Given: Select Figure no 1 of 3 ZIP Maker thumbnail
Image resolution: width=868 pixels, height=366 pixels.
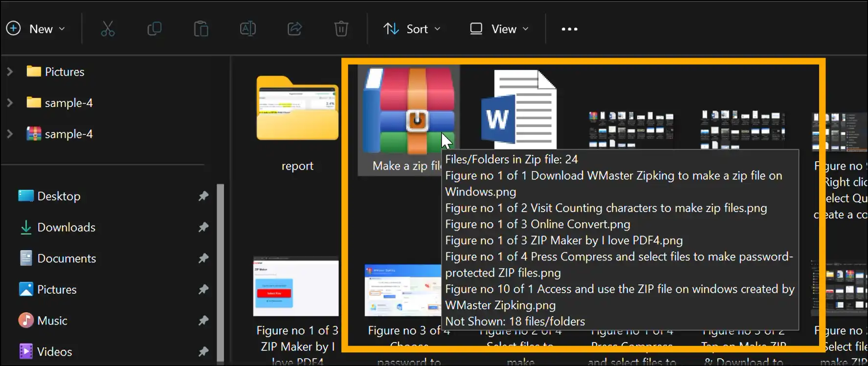Looking at the screenshot, I should pyautogui.click(x=296, y=286).
